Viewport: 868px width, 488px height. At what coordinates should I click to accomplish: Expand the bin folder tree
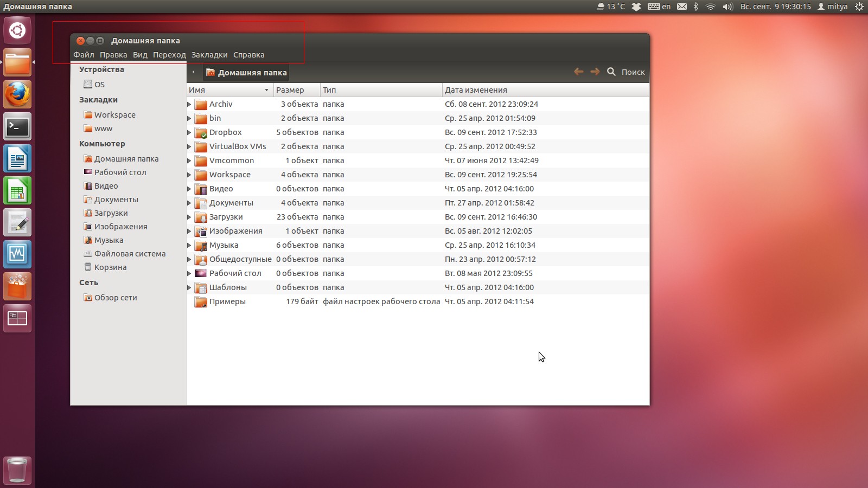coord(189,118)
